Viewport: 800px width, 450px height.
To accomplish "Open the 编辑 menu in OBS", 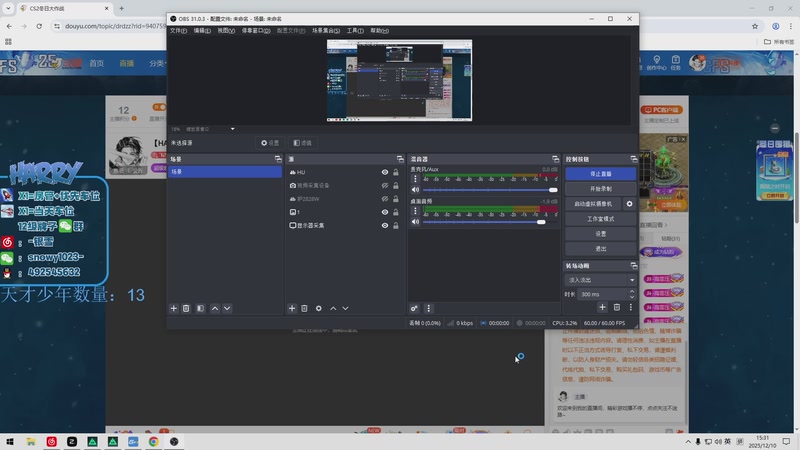I will coord(202,31).
